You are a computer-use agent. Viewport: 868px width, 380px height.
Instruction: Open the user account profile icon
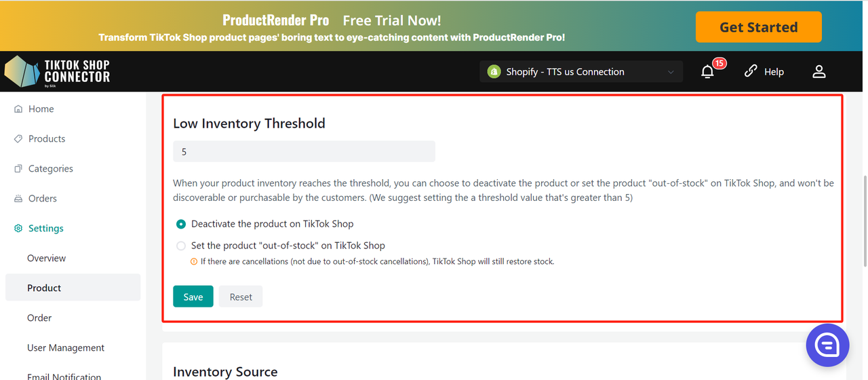tap(819, 71)
